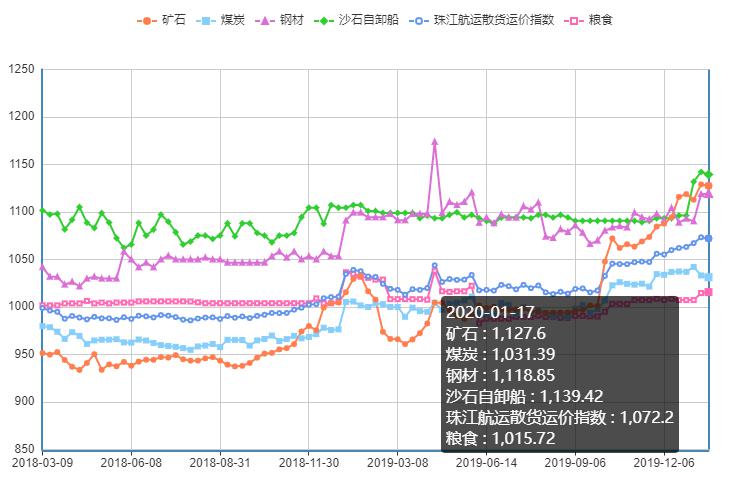Viewport: 734px width, 477px height.
Task: Click x-axis label 2018-11-30
Action: click(x=308, y=462)
